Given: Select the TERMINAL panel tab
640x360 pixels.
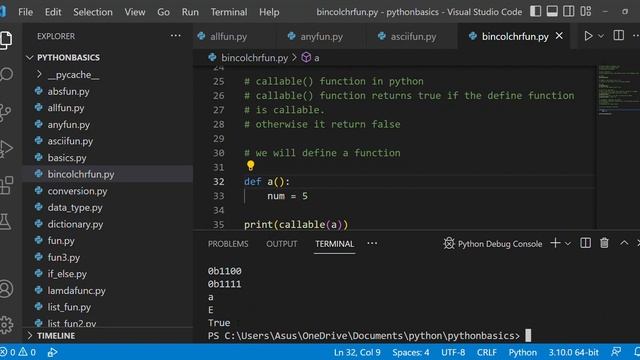Looking at the screenshot, I should [334, 244].
